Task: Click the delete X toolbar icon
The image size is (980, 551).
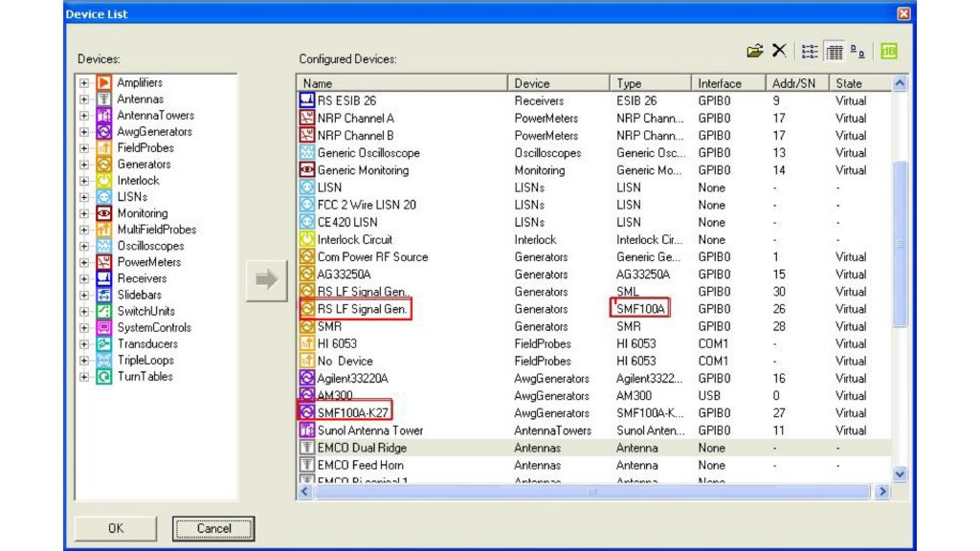Action: [x=779, y=51]
